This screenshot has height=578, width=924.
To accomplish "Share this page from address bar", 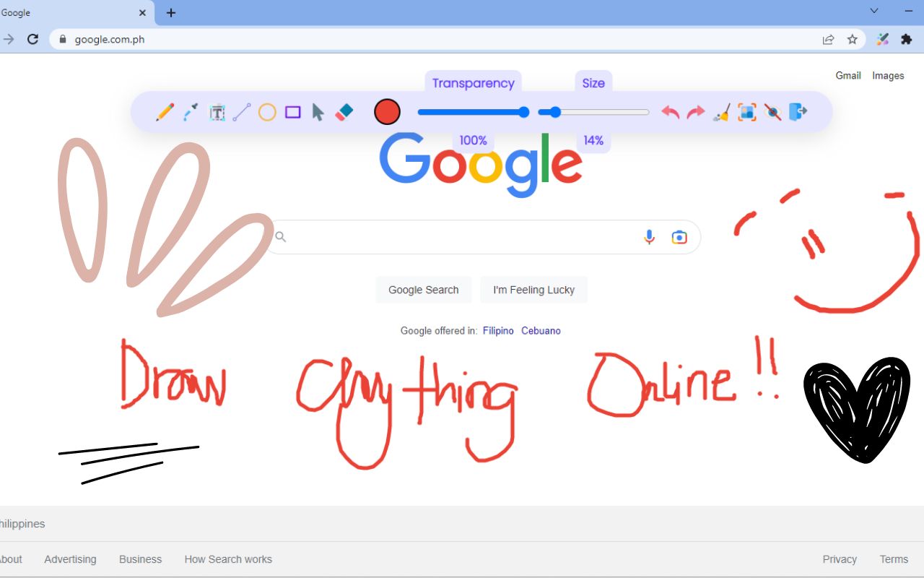I will 828,40.
